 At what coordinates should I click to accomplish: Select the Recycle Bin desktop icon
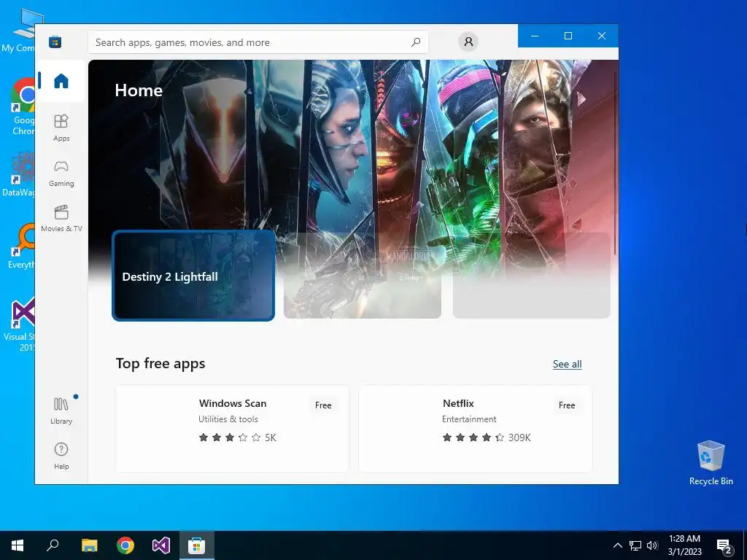point(711,463)
